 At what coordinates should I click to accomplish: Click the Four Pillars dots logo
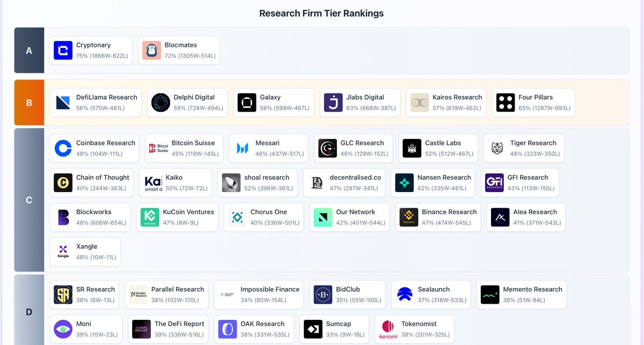click(x=506, y=102)
